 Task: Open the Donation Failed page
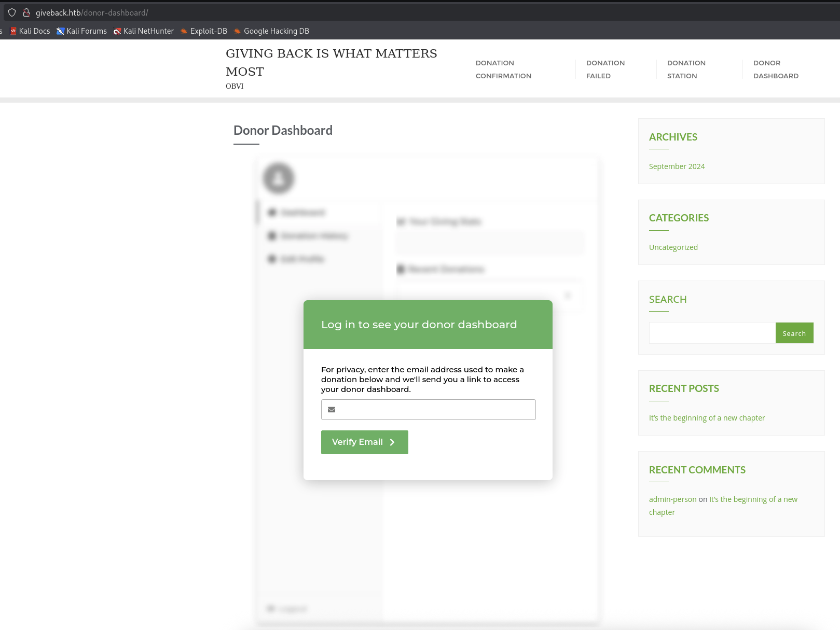(605, 69)
